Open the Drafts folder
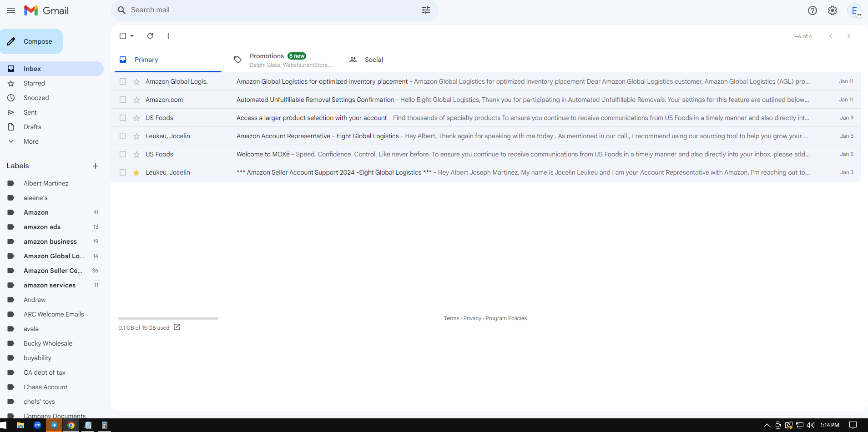Screen dimensions: 868x432 coord(52,127)
